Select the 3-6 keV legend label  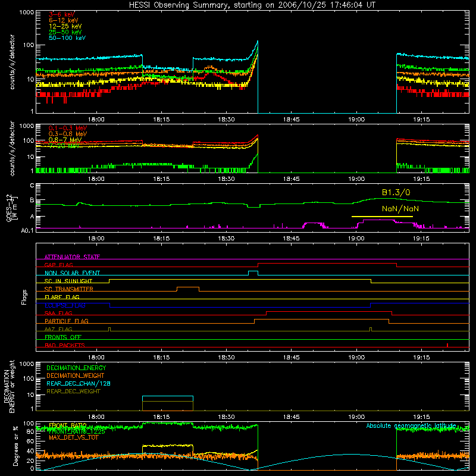tap(62, 14)
